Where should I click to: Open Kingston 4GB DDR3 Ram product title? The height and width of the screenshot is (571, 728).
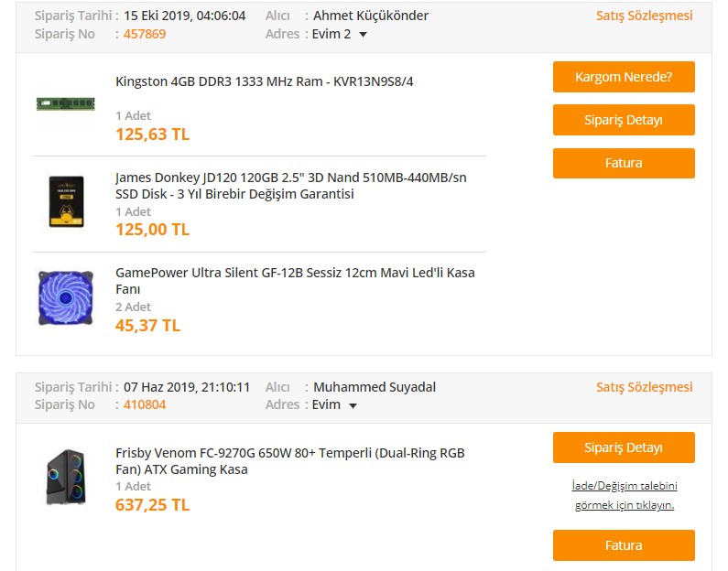pyautogui.click(x=265, y=81)
